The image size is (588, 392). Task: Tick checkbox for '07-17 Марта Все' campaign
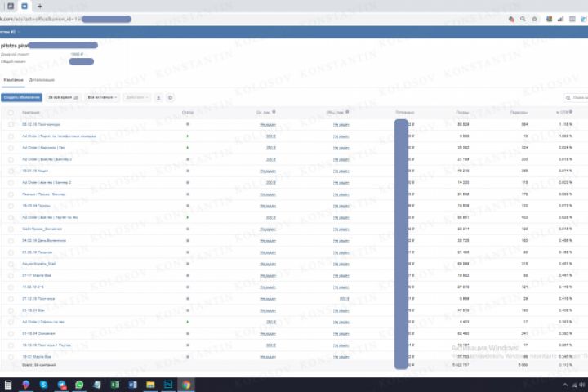click(11, 276)
